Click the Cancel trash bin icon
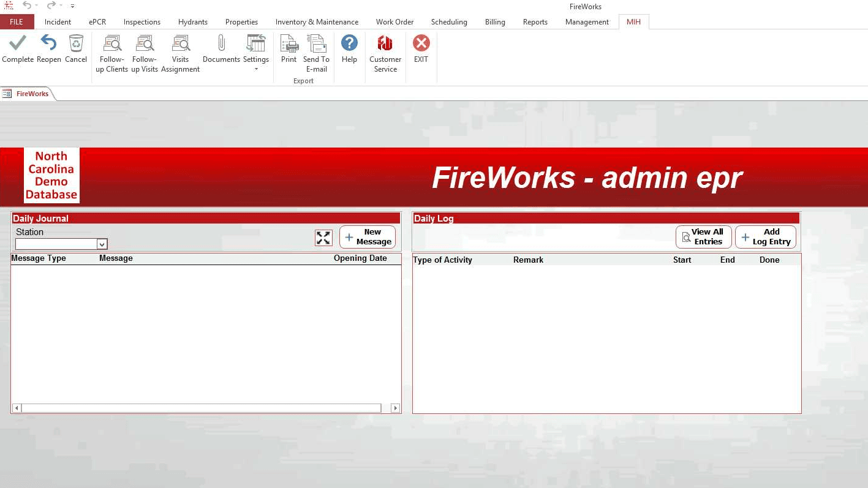Image resolution: width=868 pixels, height=488 pixels. (76, 43)
